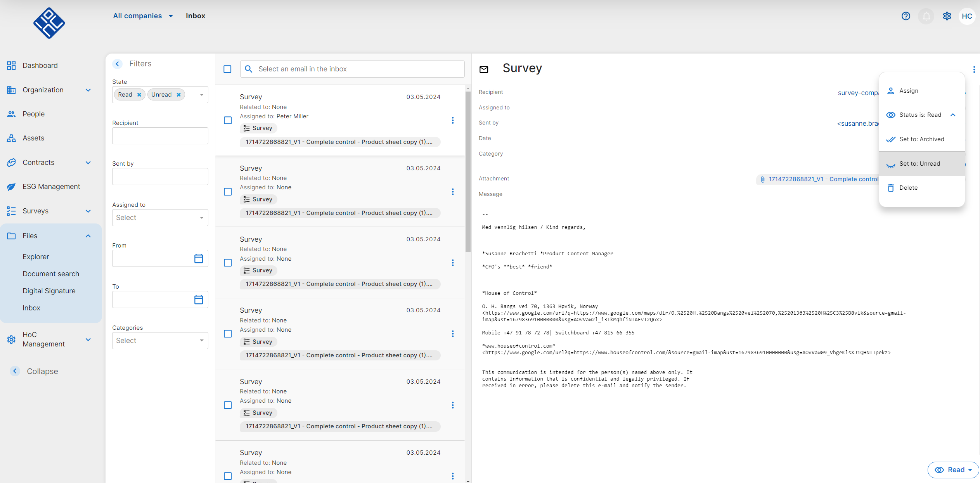Open Explorer under Files
The image size is (980, 483).
coord(36,257)
